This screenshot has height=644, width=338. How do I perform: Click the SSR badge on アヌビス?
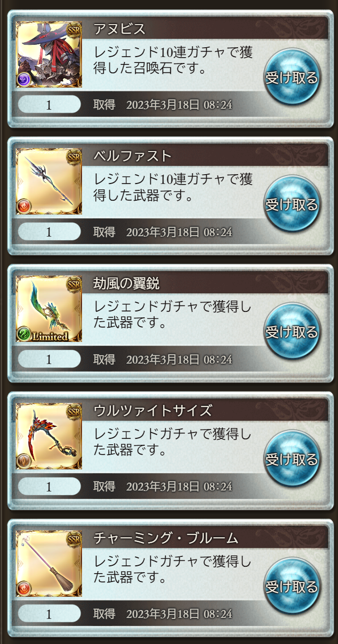74,29
